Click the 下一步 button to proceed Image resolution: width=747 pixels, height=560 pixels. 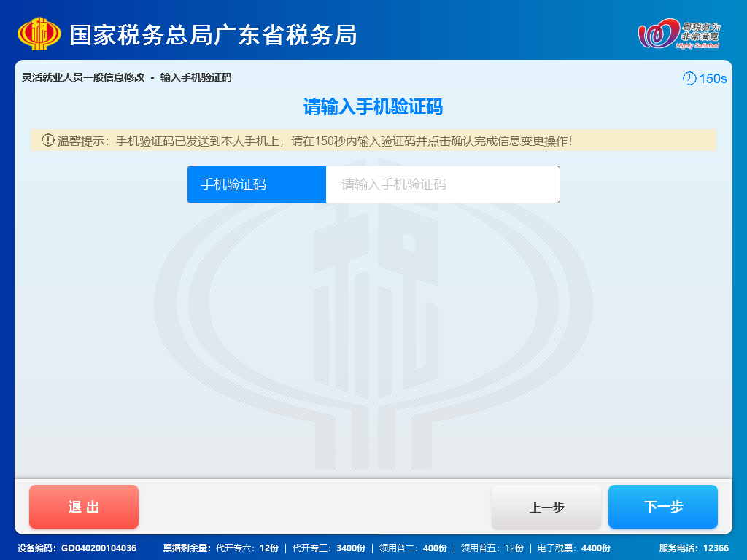click(662, 506)
